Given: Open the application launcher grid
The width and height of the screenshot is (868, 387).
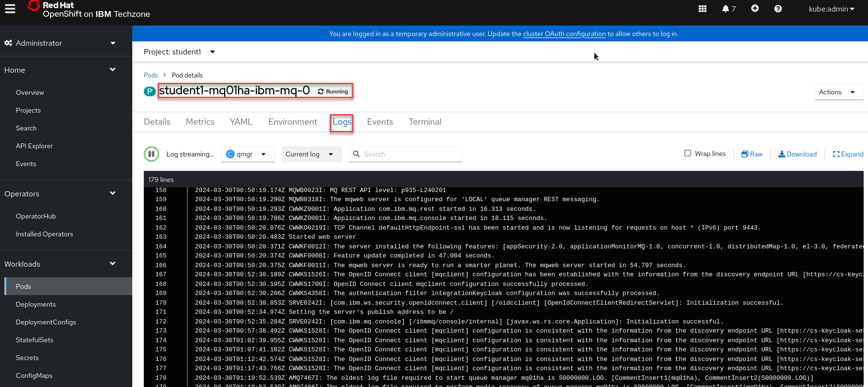Looking at the screenshot, I should [702, 9].
